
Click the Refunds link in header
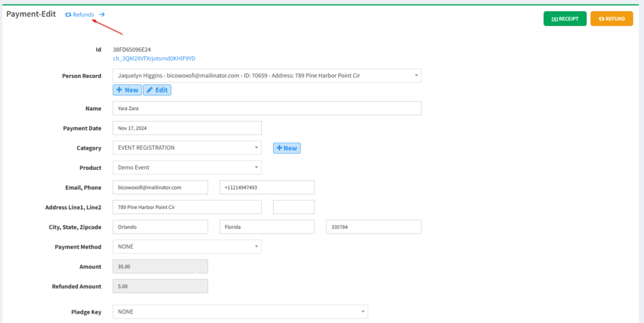(x=80, y=14)
